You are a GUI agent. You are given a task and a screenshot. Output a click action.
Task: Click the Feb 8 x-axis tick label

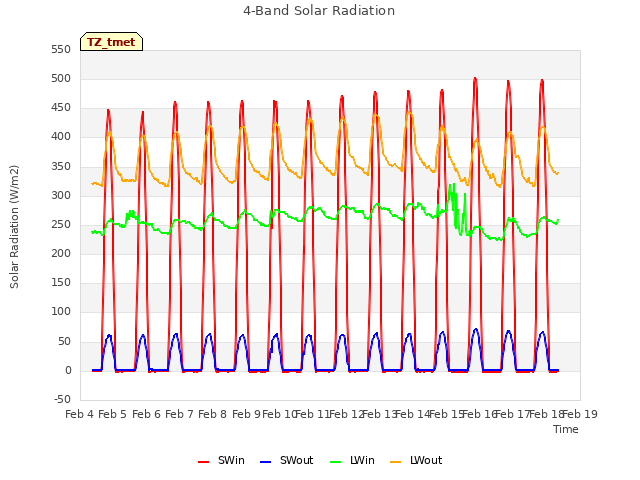(212, 414)
